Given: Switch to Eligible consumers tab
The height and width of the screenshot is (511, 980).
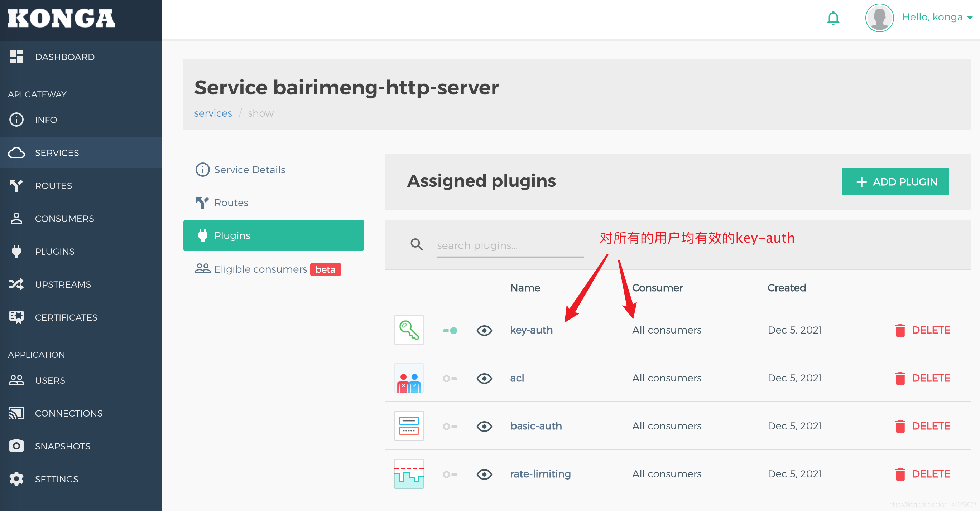Looking at the screenshot, I should click(x=260, y=269).
